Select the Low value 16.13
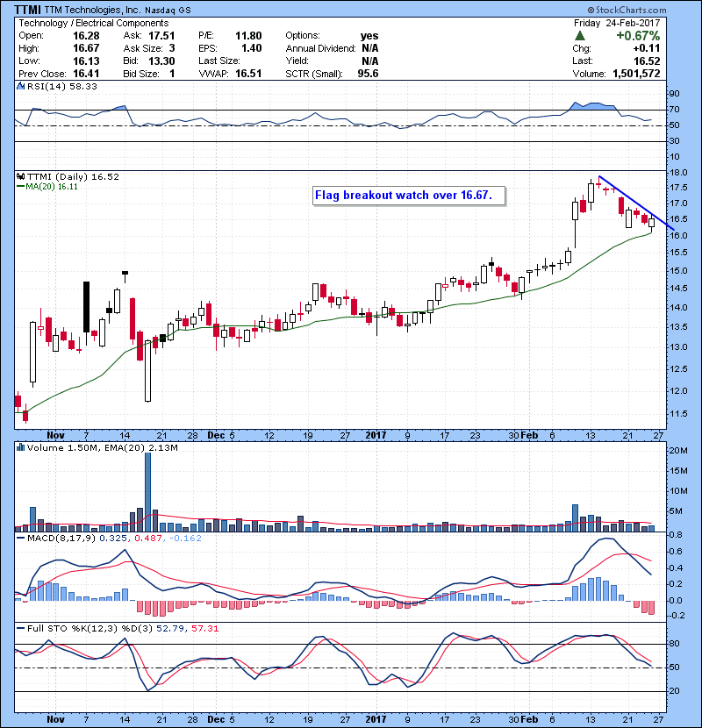The image size is (702, 728). 86,61
